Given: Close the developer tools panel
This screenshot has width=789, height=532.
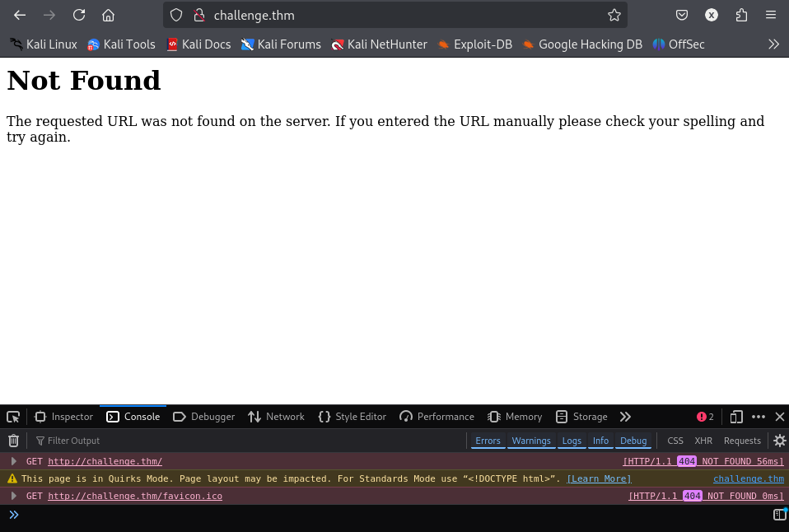Looking at the screenshot, I should 779,417.
